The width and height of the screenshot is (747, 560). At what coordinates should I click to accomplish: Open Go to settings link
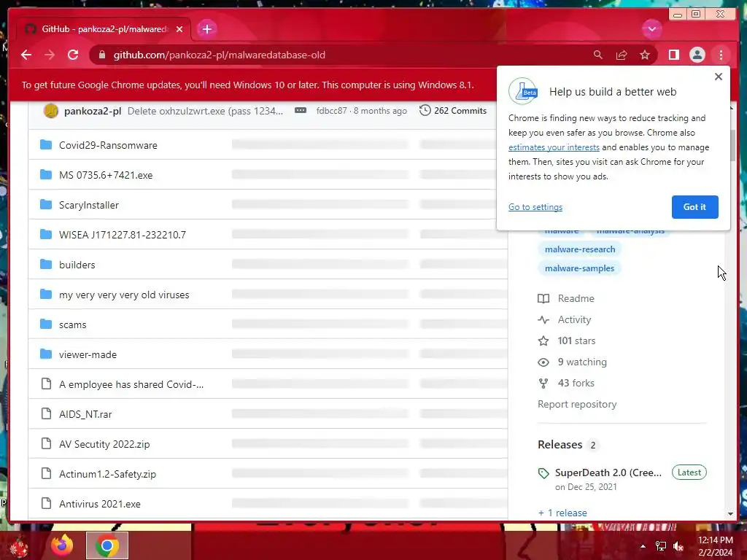click(x=535, y=207)
